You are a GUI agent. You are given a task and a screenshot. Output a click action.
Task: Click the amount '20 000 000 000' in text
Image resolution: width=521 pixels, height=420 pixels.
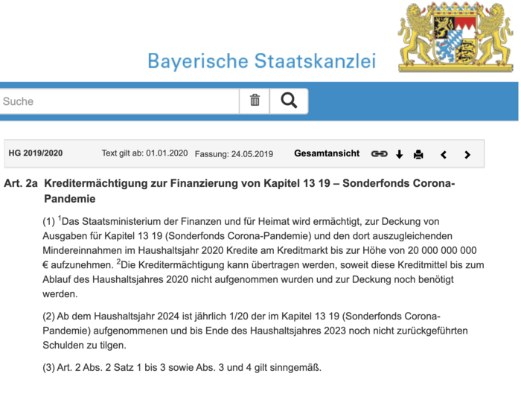442,250
